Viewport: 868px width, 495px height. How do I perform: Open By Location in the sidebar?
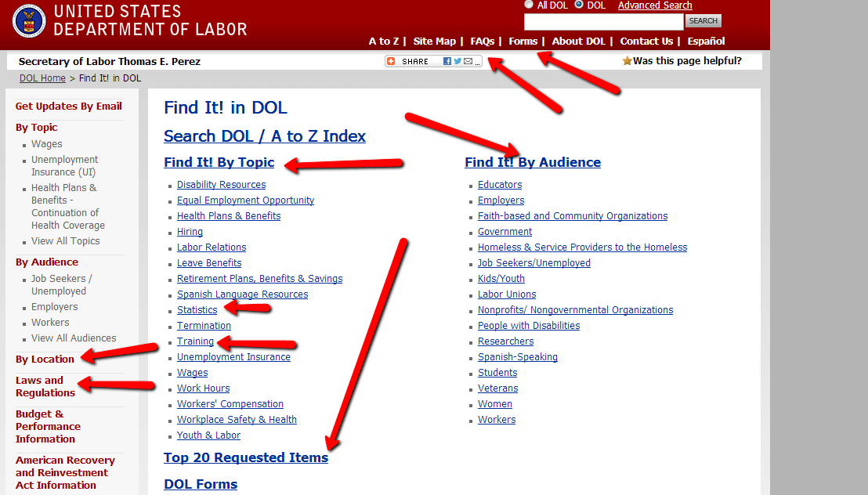point(45,360)
